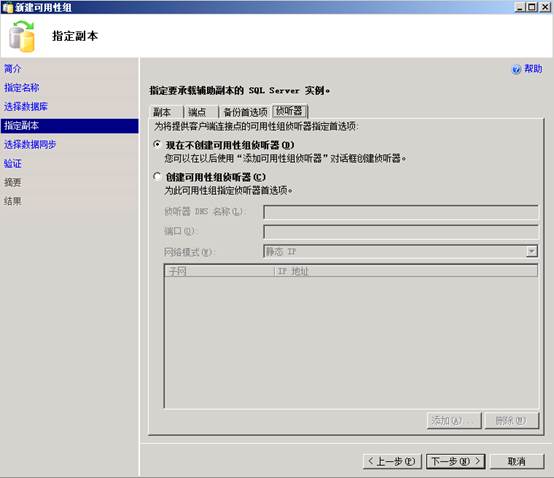Switch to the 侦听器 tab
This screenshot has height=478, width=554.
[290, 111]
